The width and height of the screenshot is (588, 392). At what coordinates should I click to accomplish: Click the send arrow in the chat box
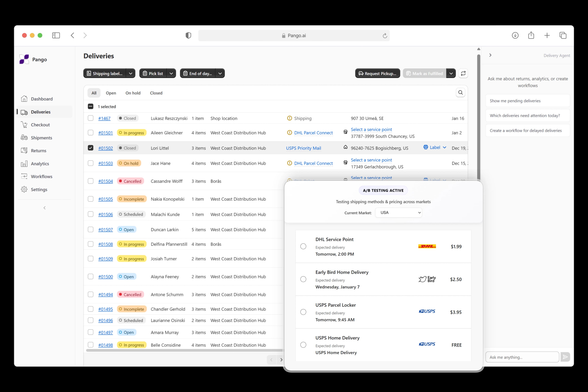pos(565,357)
